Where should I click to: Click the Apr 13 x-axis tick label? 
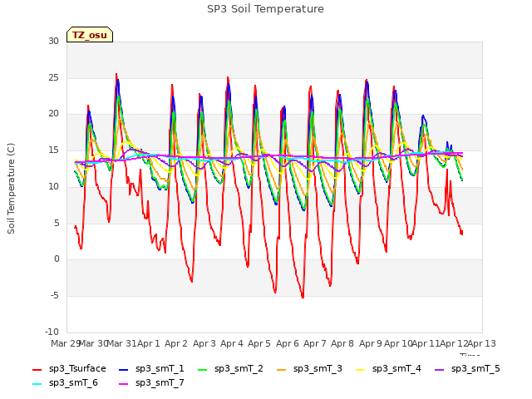[482, 343]
